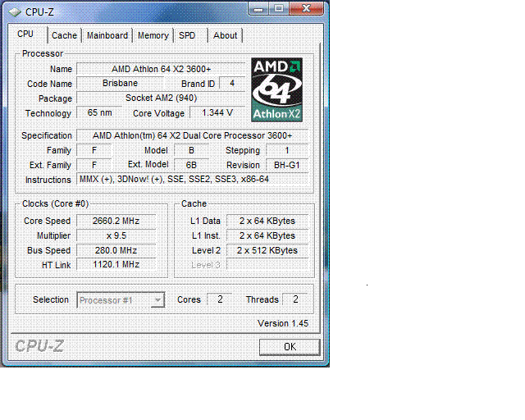Screen dimensions: 525x420
Task: Click the Level 2 value '2 x 512 KBytes'
Action: coord(267,250)
